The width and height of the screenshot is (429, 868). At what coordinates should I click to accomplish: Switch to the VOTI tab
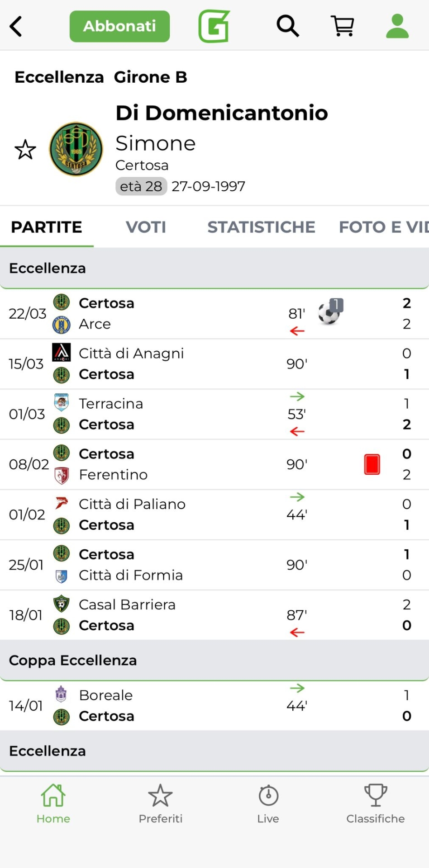click(x=146, y=227)
